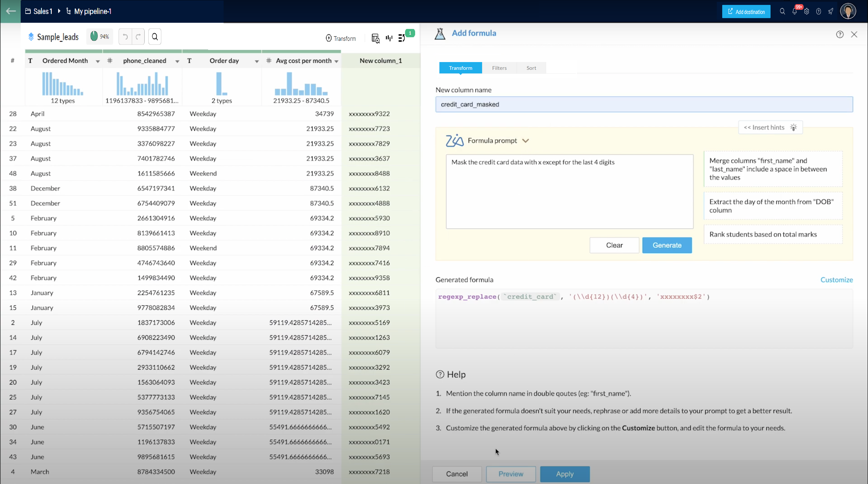868x484 pixels.
Task: Expand the Ordered Month column dropdown
Action: 98,61
